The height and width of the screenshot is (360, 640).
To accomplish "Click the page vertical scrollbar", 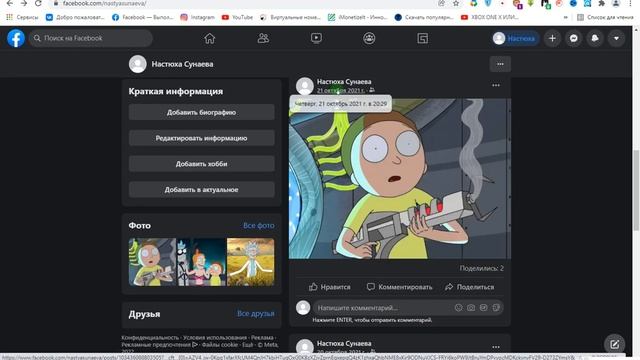I will [636, 190].
